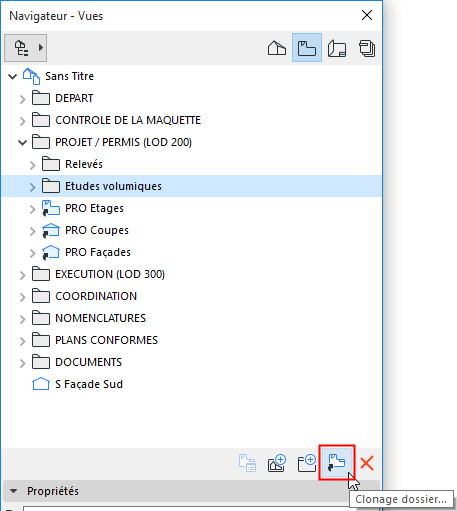Select the PRO Etages label
457x511 pixels.
point(94,208)
